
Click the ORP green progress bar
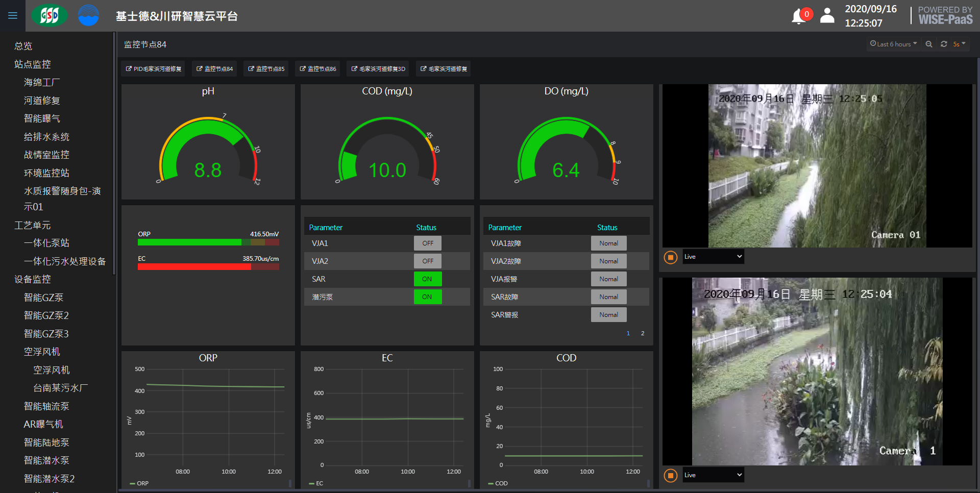coord(189,242)
